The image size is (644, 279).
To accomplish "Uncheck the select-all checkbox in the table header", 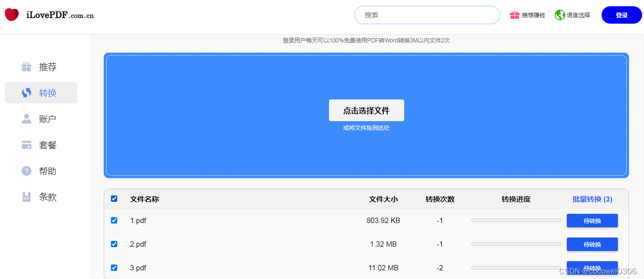I will [114, 198].
